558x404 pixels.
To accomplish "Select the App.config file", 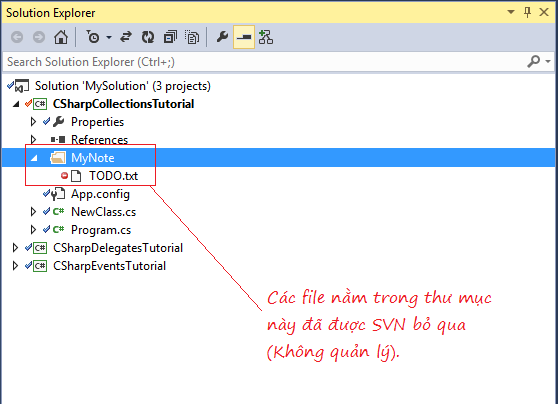I will point(100,194).
